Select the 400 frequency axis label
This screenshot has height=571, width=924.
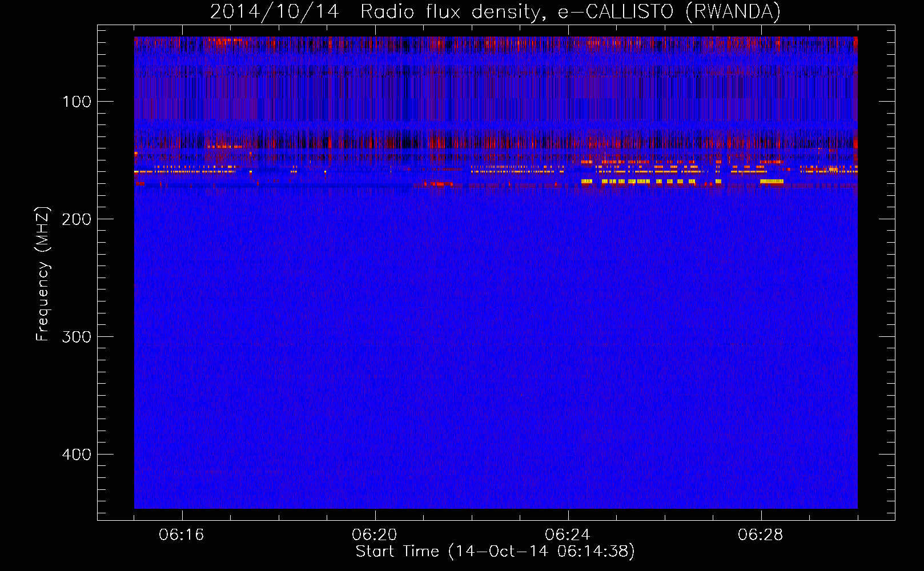click(77, 455)
